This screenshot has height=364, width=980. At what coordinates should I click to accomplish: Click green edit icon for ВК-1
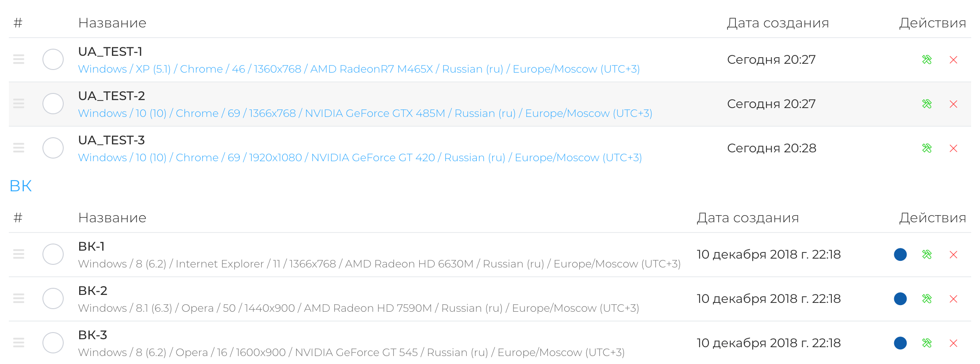pyautogui.click(x=927, y=255)
